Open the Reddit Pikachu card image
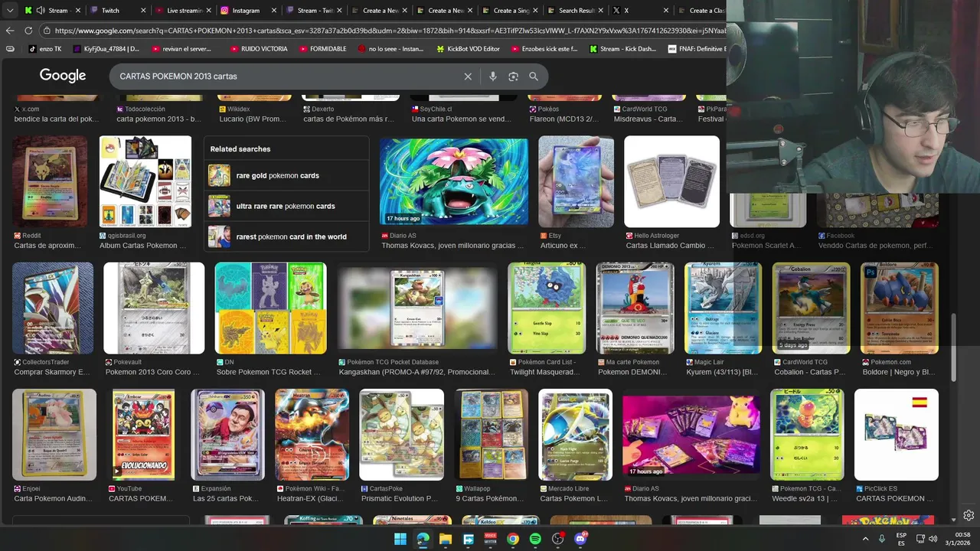Screen dimensions: 980x551 click(x=50, y=182)
